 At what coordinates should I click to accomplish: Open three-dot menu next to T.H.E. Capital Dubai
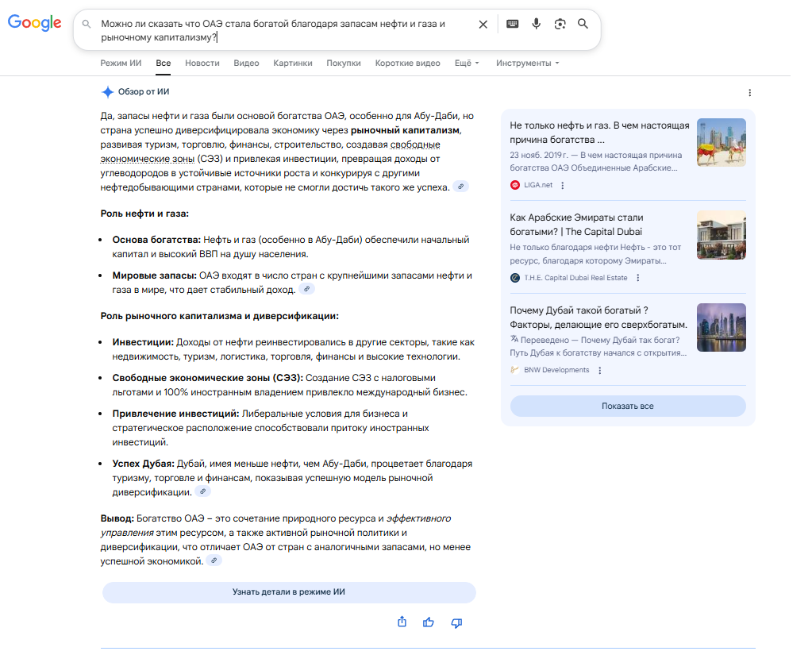pos(637,278)
